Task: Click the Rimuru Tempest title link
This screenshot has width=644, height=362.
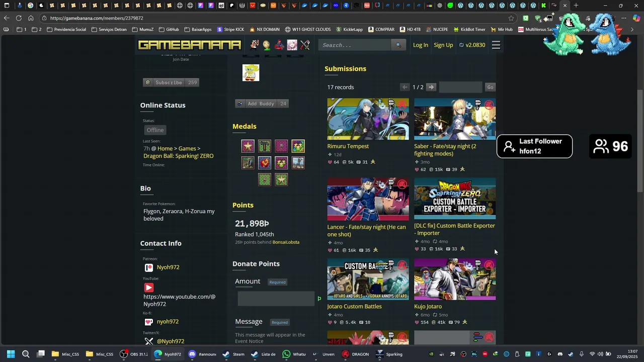Action: [348, 146]
